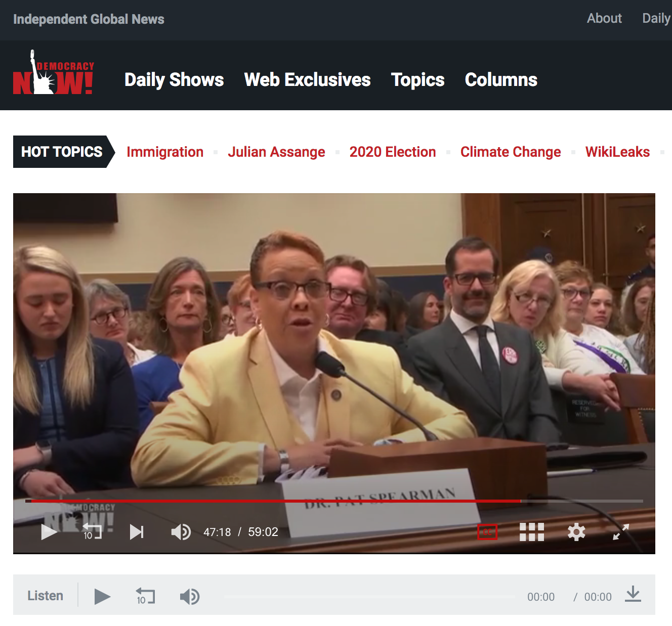Open the Julian Assange topic link
672x626 pixels.
click(276, 152)
